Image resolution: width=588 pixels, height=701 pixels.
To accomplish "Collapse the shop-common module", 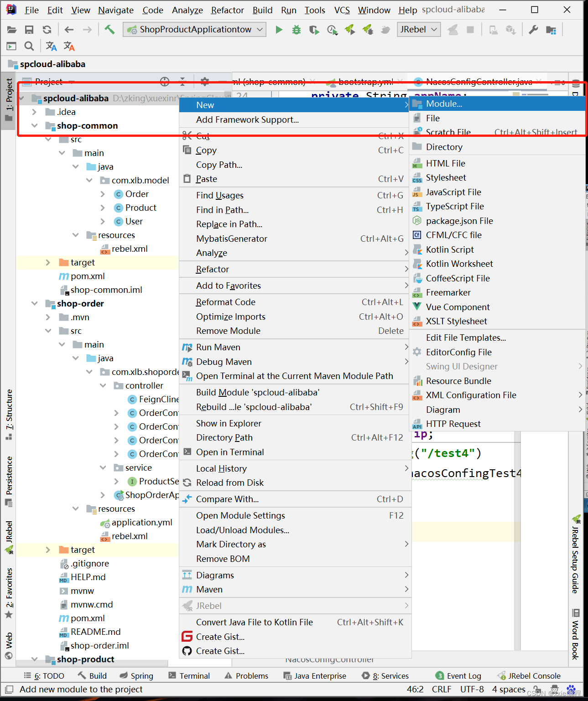I will [x=35, y=125].
